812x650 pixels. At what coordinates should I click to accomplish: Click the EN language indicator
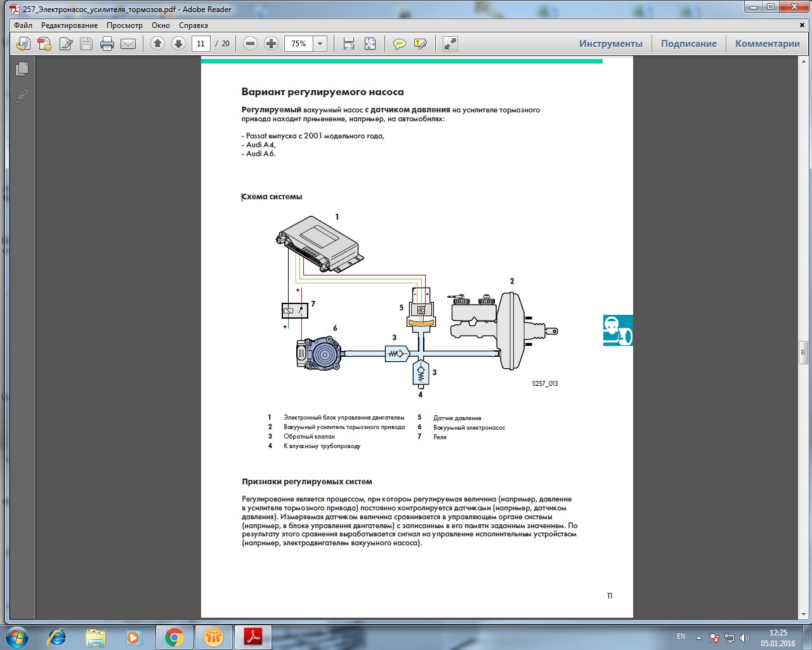[681, 636]
